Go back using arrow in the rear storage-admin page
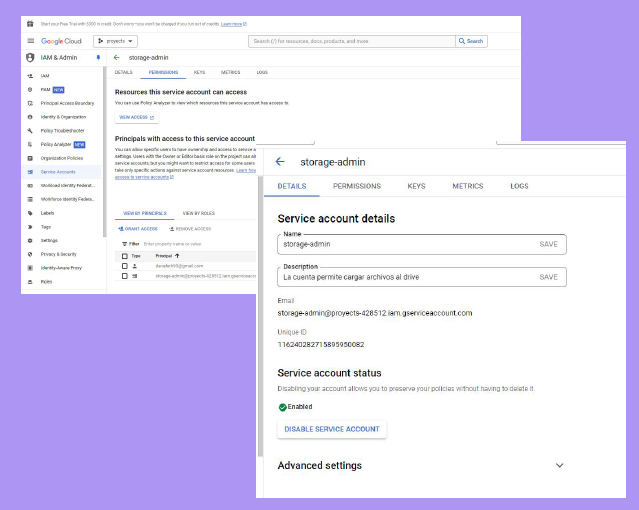 click(117, 57)
